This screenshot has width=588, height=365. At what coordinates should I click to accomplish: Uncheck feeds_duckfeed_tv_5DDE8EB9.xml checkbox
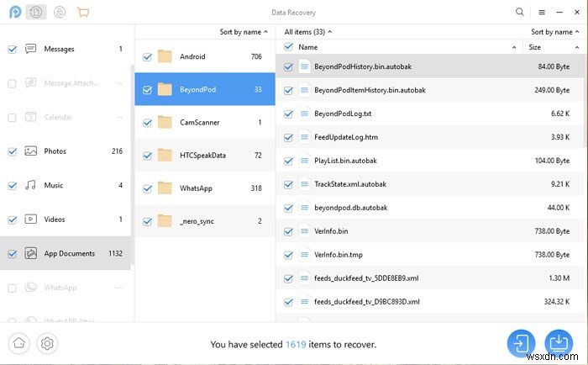point(288,278)
